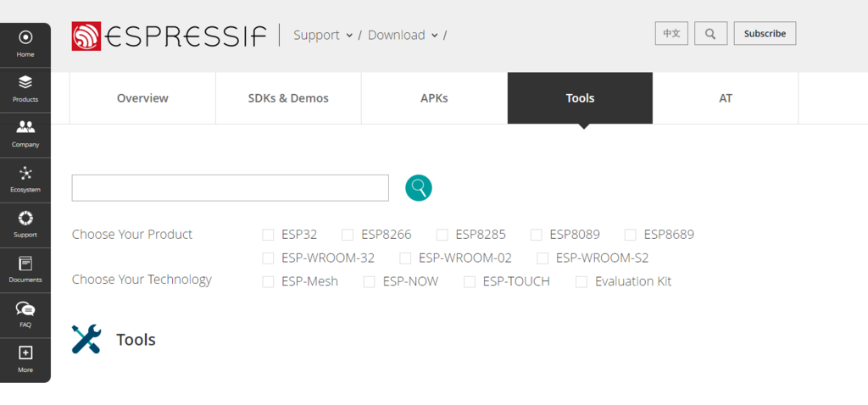Switch to the Overview tab
The height and width of the screenshot is (405, 868).
(142, 98)
